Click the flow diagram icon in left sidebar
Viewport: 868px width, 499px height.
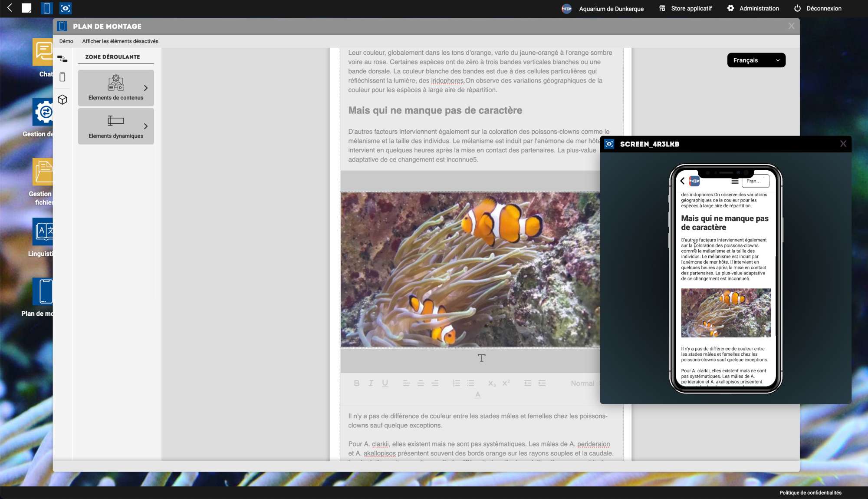[62, 59]
